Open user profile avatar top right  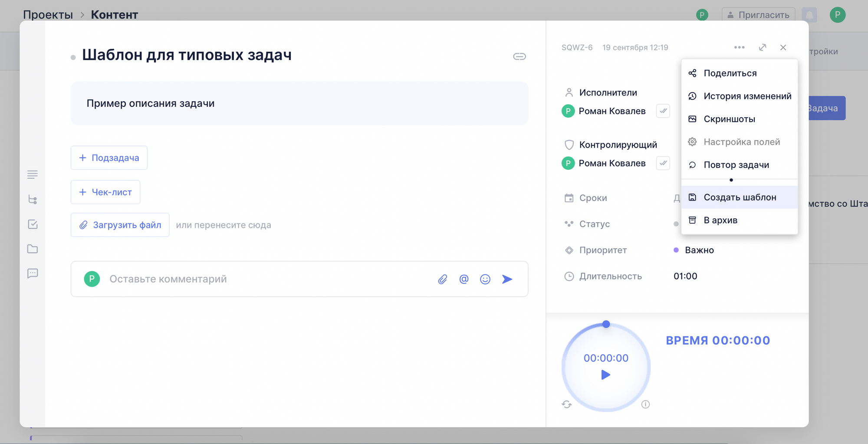point(838,15)
